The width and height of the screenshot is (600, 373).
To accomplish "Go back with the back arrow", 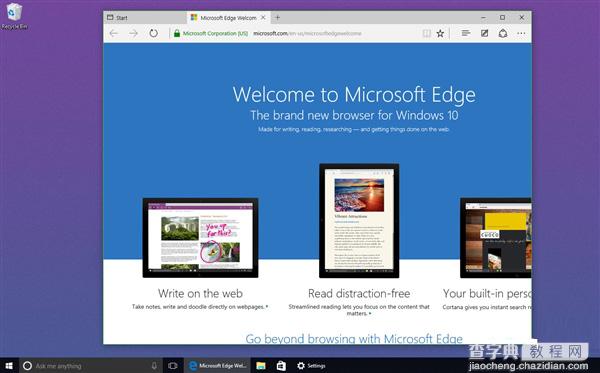I will pos(114,33).
